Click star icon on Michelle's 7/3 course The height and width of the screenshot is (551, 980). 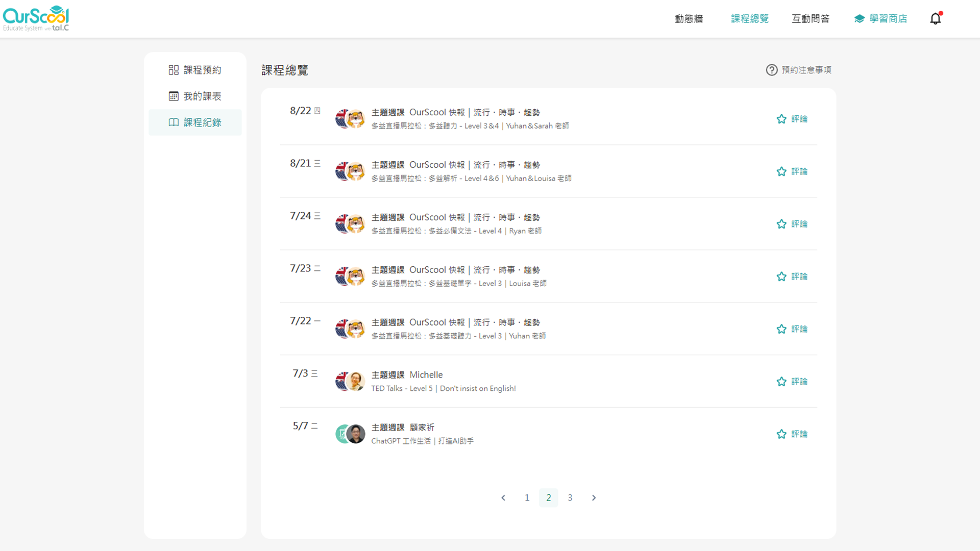(x=781, y=382)
